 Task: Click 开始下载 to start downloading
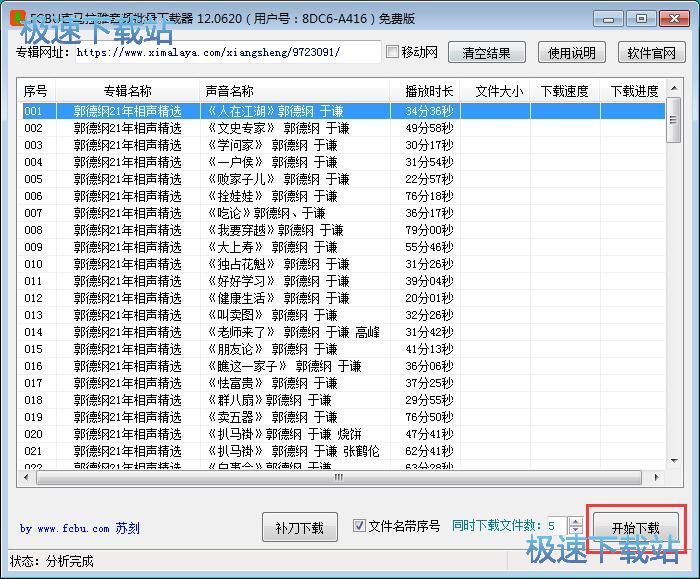635,528
